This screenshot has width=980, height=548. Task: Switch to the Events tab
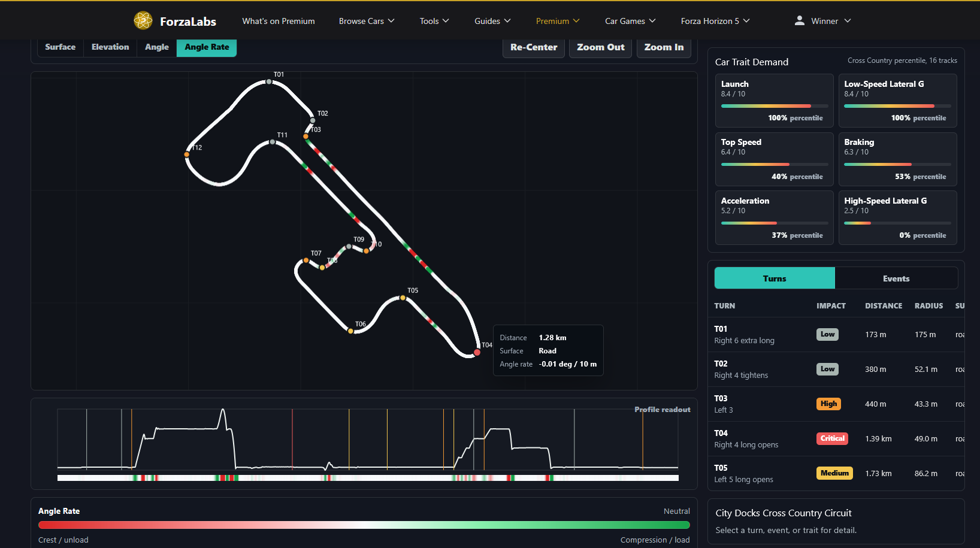(x=896, y=278)
